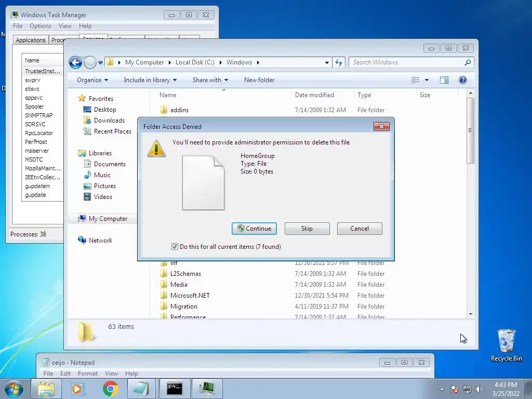Viewport: 532px width, 399px height.
Task: Click Continue in the access denied dialog
Action: coord(254,229)
